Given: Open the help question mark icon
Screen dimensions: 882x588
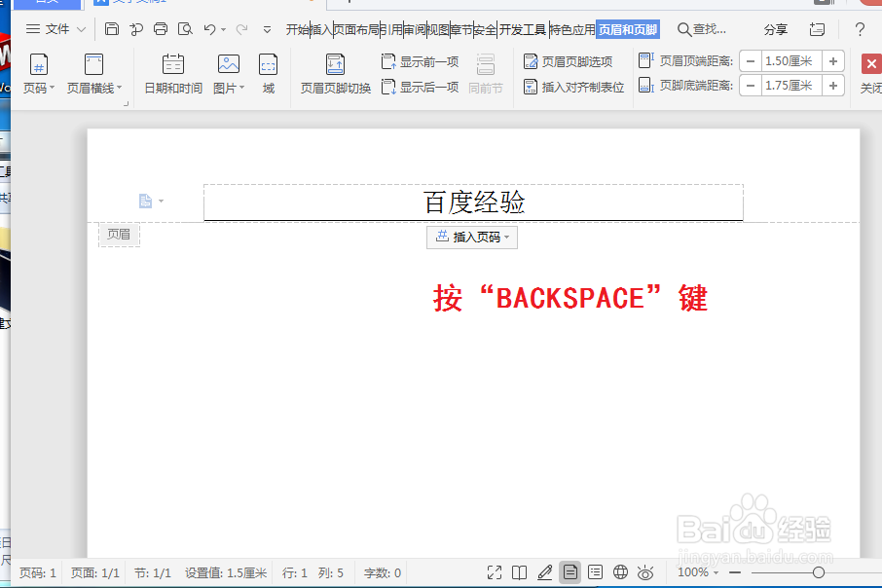Looking at the screenshot, I should (x=860, y=29).
